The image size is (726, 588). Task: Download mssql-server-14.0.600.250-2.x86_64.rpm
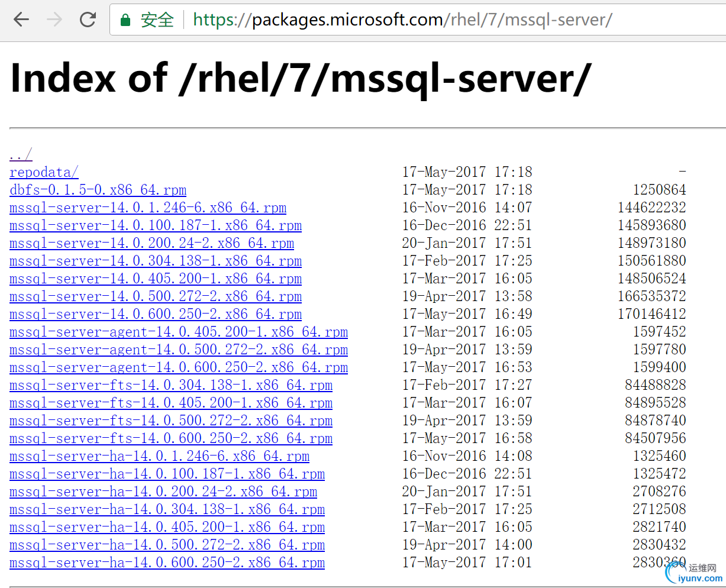[x=156, y=314]
